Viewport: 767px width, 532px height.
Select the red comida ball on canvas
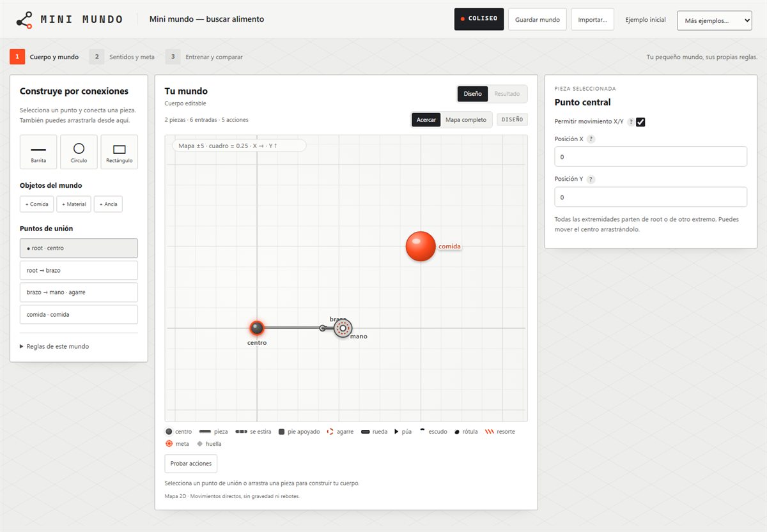pyautogui.click(x=421, y=247)
